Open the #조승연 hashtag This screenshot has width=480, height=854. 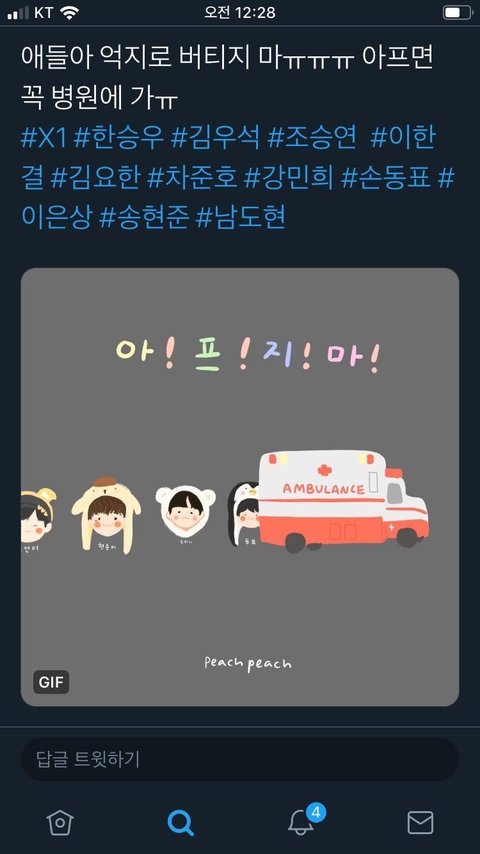(312, 138)
